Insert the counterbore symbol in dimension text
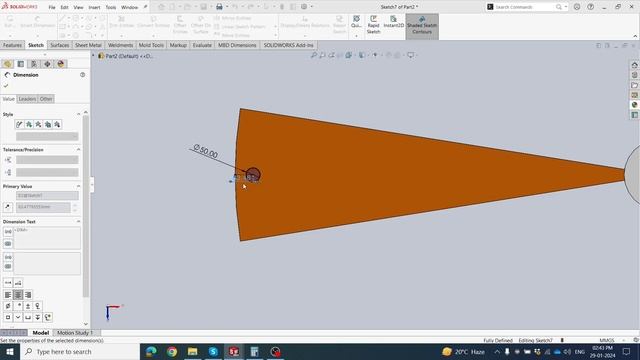The width and height of the screenshot is (640, 360). 28,317
